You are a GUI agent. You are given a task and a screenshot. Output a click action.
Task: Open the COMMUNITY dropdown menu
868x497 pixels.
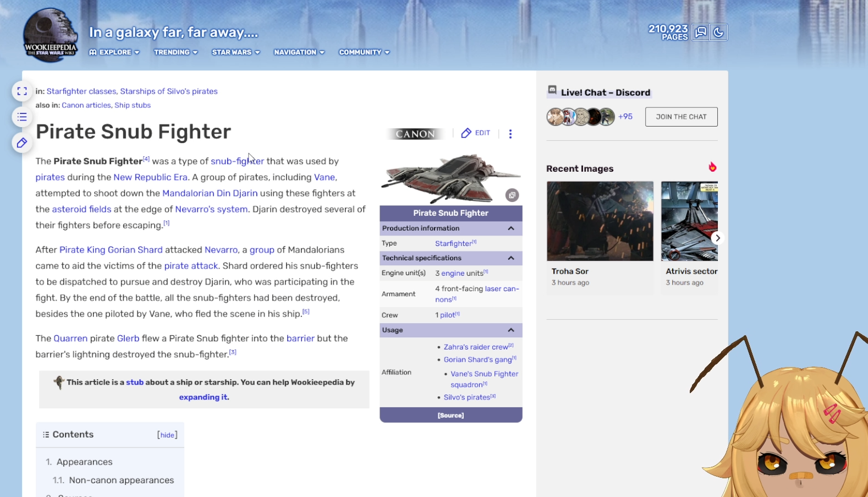point(364,52)
